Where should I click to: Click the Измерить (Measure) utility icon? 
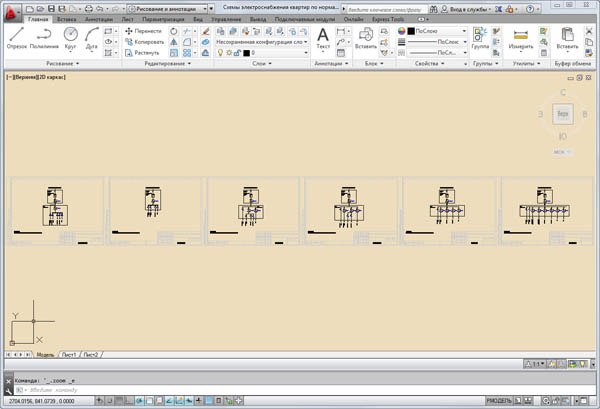[520, 38]
